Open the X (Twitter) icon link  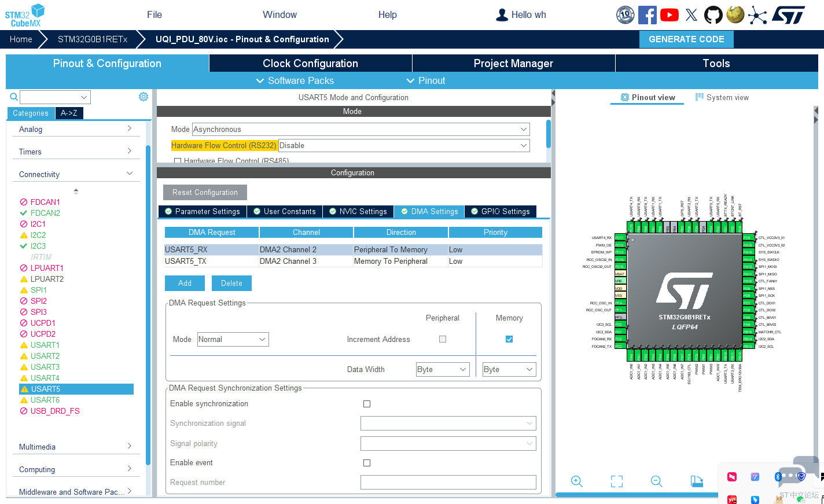691,15
